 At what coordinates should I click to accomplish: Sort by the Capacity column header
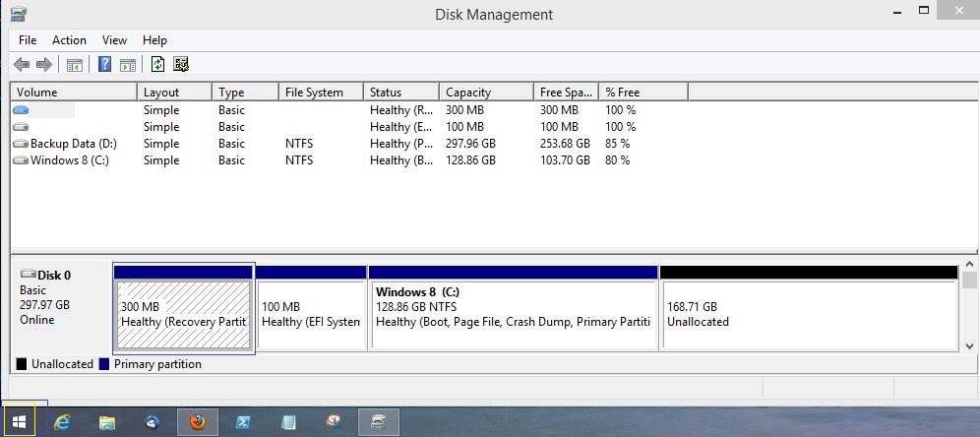[486, 92]
